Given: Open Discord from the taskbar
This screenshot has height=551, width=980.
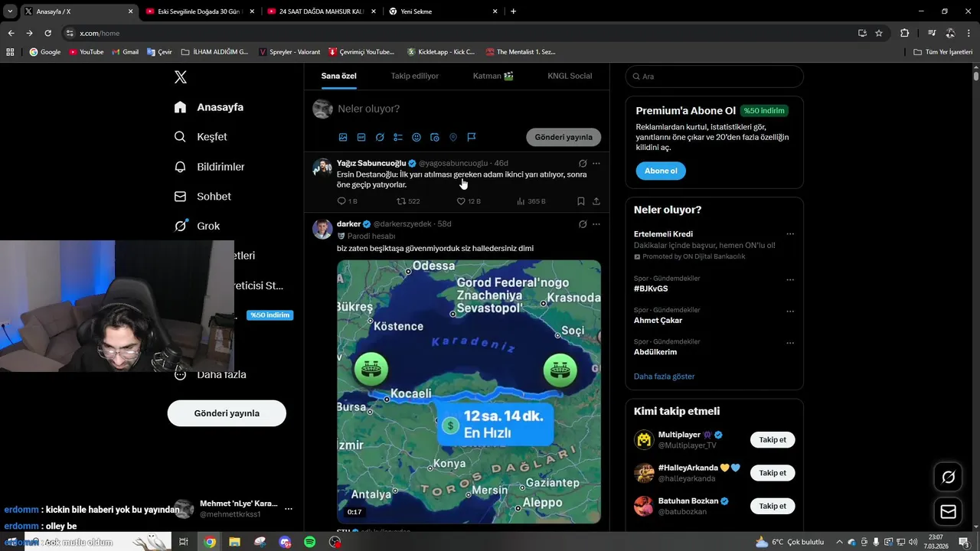Looking at the screenshot, I should [x=285, y=542].
